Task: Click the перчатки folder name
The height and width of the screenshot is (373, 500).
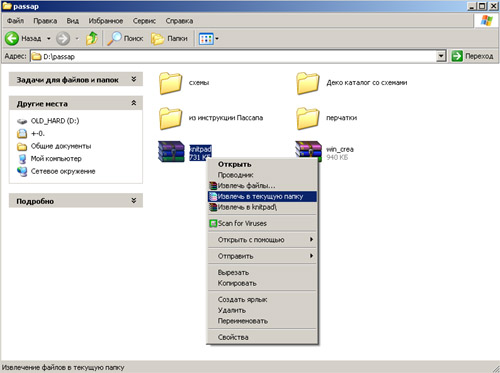Action: (x=341, y=118)
